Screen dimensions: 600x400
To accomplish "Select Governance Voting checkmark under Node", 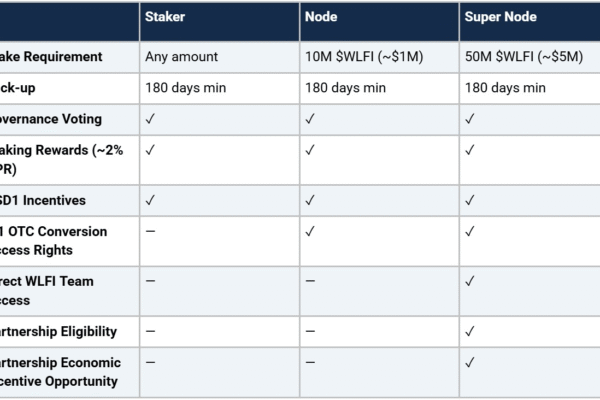I will [310, 119].
